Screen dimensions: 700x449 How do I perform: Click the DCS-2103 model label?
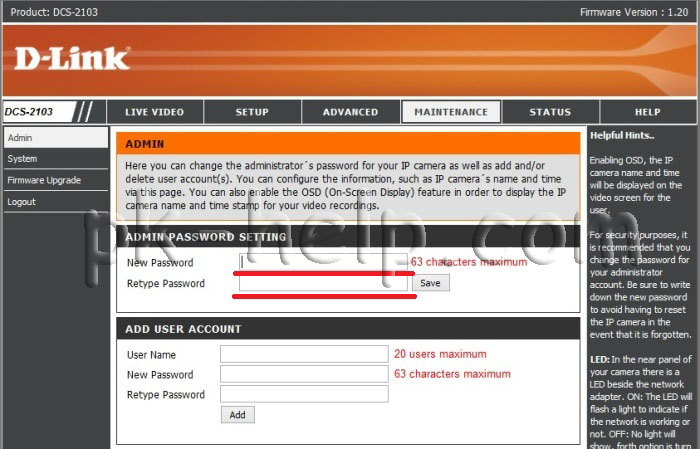click(x=29, y=112)
